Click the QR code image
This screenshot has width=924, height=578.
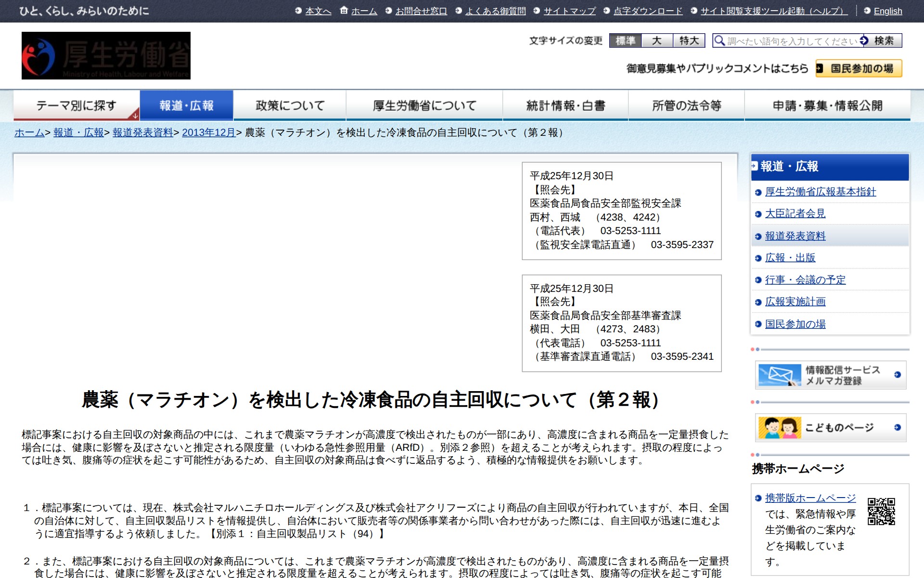[881, 512]
